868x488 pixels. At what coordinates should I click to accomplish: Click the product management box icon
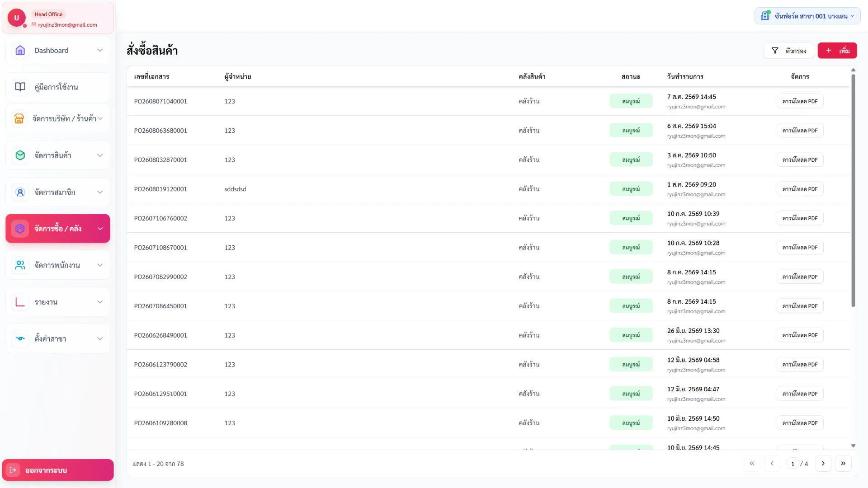pos(20,155)
